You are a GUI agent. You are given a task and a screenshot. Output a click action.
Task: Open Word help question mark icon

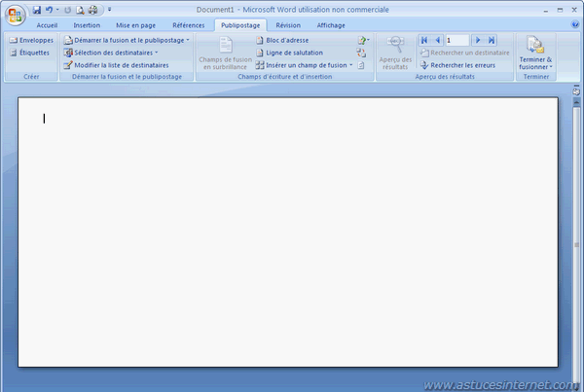tap(574, 24)
